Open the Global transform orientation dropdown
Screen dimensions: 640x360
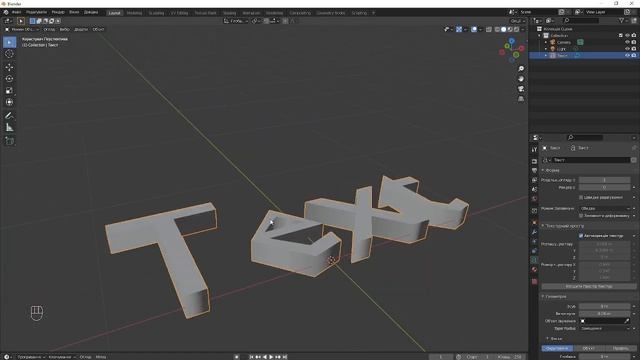point(236,21)
